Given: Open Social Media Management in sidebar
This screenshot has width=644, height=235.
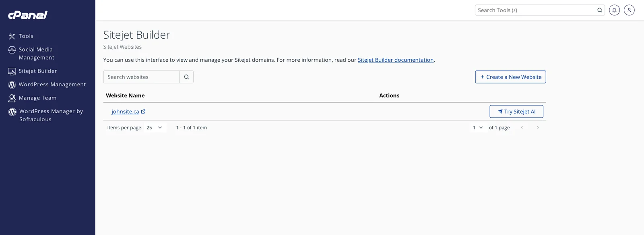Looking at the screenshot, I should click(x=36, y=54).
